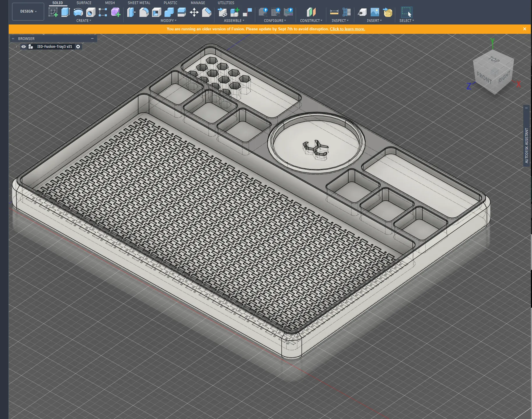The width and height of the screenshot is (532, 419).
Task: Open the Design workspace dropdown
Action: [28, 11]
